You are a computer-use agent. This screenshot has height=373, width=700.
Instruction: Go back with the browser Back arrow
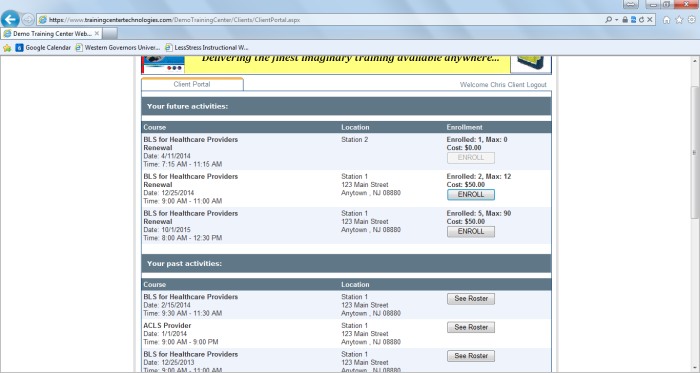[10, 19]
